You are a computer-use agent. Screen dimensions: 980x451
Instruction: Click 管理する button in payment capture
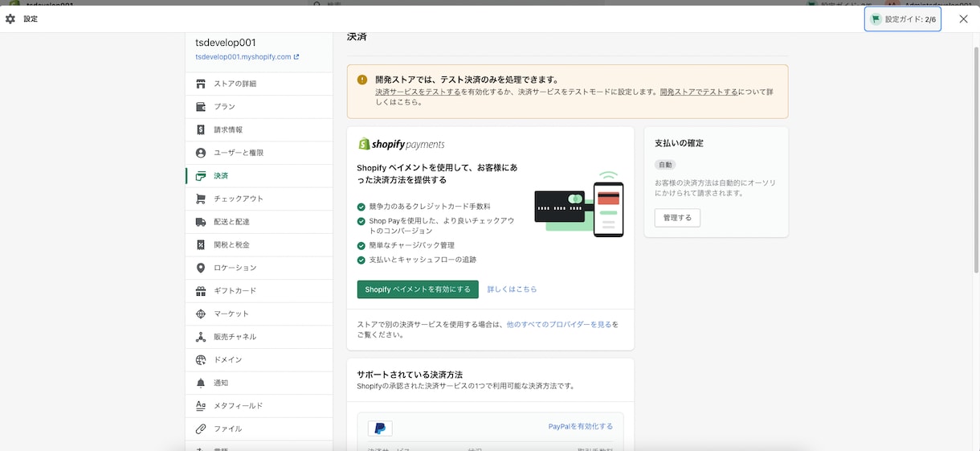point(677,218)
